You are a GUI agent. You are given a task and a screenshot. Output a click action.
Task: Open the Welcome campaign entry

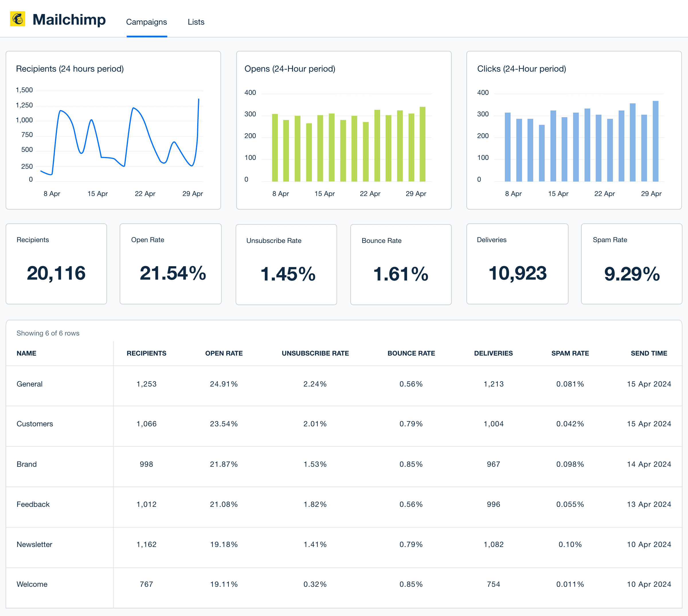coord(32,584)
